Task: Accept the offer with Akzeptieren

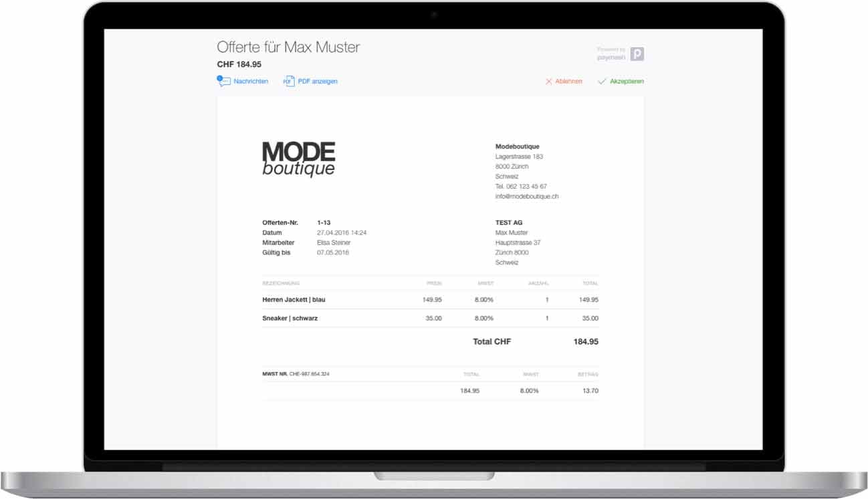Action: [x=627, y=82]
